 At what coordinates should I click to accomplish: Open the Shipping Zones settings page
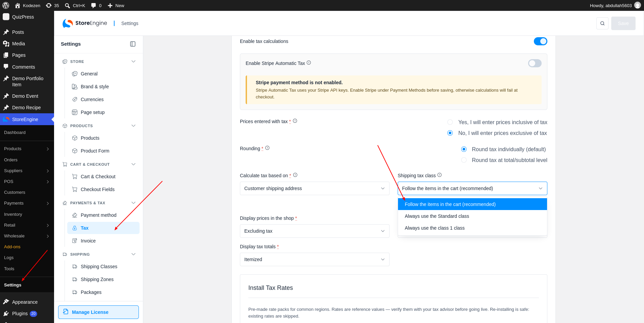103,279
